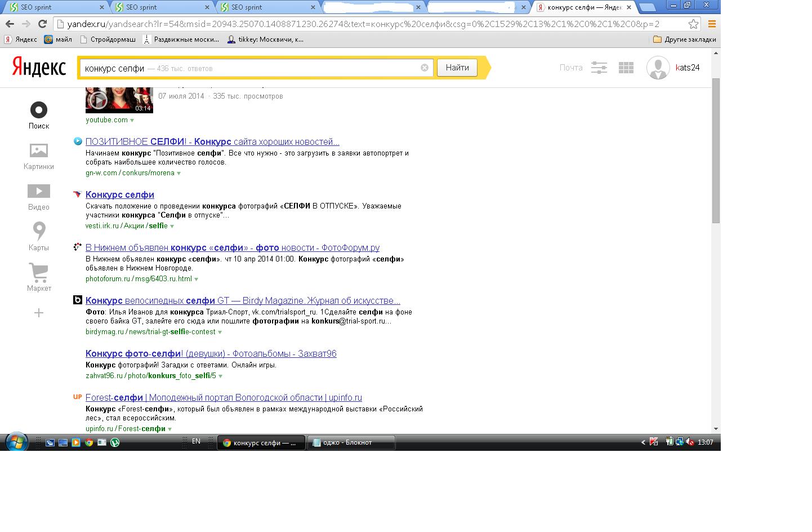
Task: Click the Найти search button
Action: (x=457, y=68)
